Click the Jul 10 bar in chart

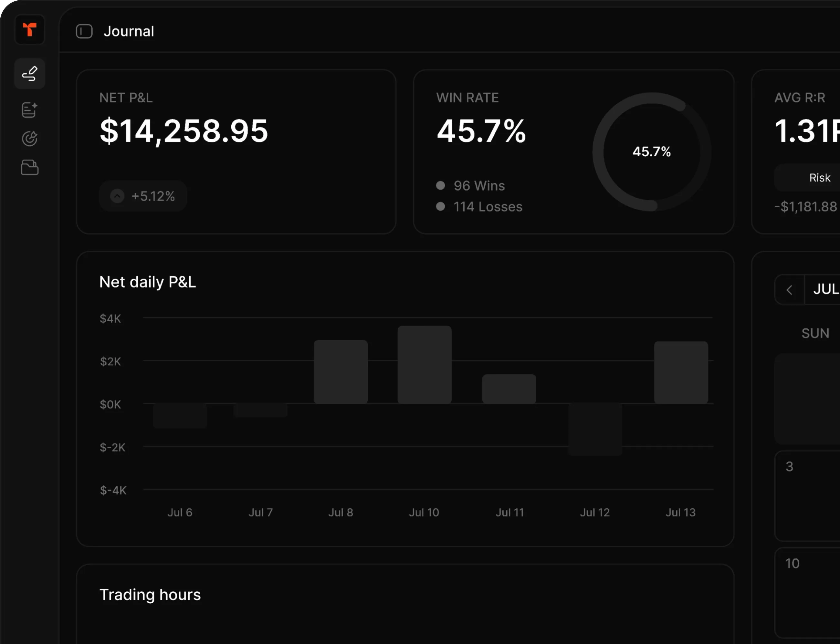click(x=425, y=365)
